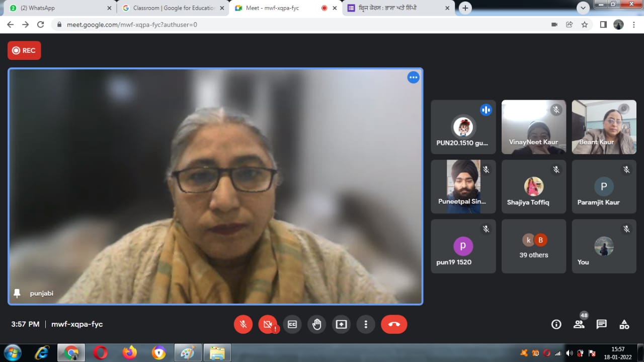The width and height of the screenshot is (644, 362).
Task: Open the chat panel
Action: (x=601, y=324)
